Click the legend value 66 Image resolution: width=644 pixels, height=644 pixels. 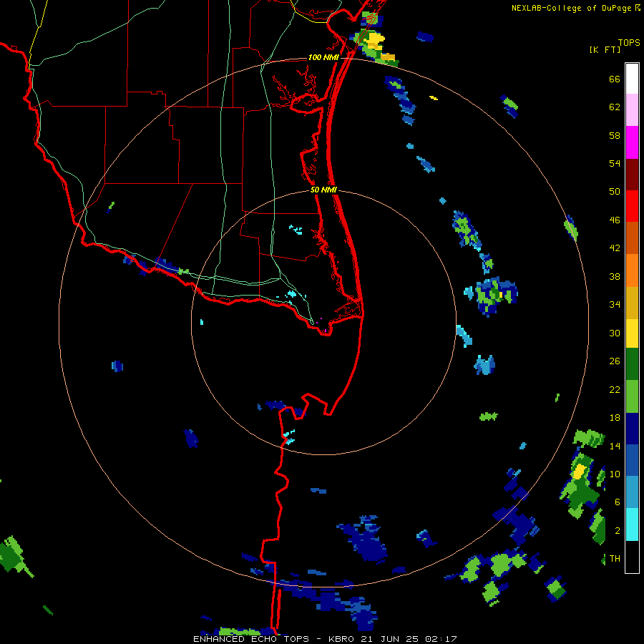tap(615, 79)
